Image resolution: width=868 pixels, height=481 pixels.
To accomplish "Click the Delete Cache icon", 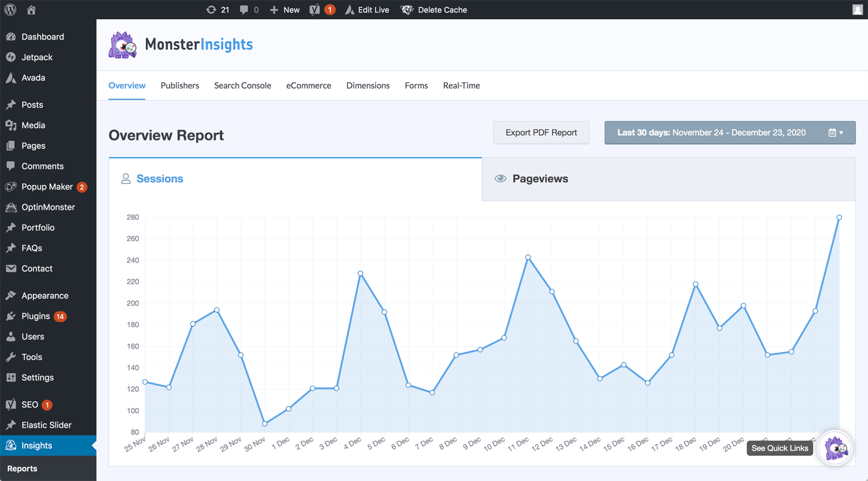I will coord(407,10).
